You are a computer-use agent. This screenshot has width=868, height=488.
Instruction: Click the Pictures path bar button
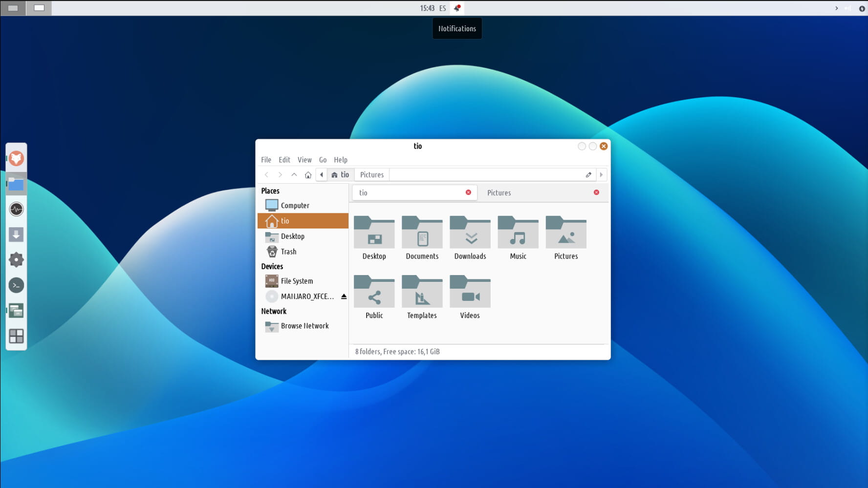point(371,175)
